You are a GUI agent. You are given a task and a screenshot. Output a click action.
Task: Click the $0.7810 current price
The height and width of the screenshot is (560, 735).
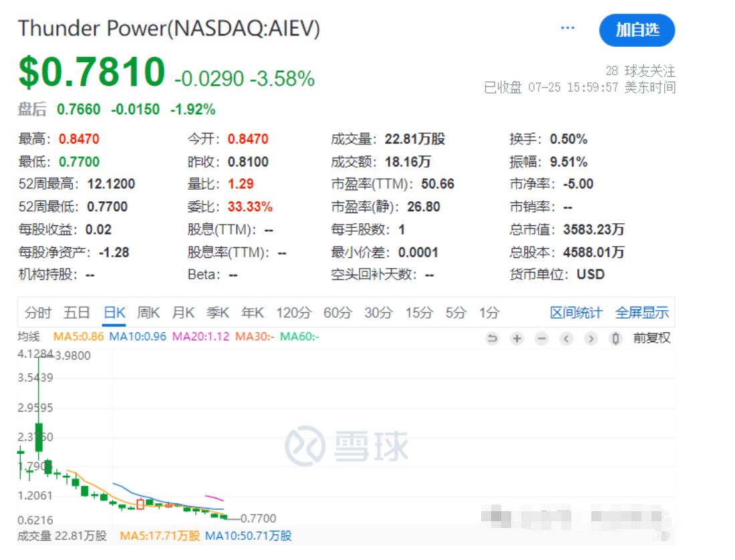92,72
